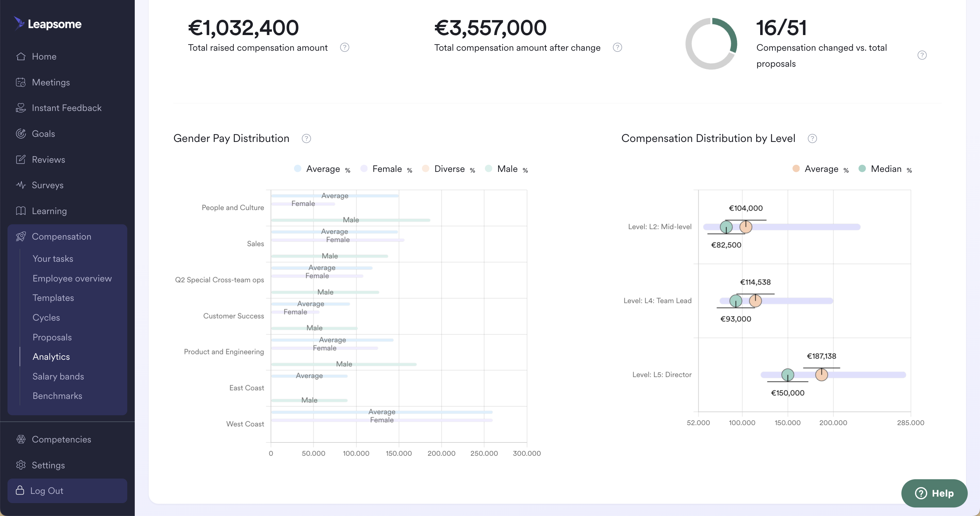Open help tooltip beside Gender Pay Distribution

306,139
